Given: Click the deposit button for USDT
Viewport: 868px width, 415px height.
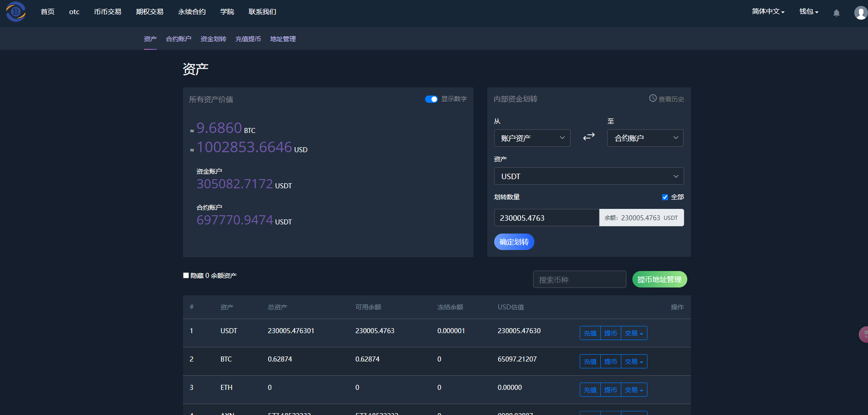Looking at the screenshot, I should pyautogui.click(x=590, y=333).
